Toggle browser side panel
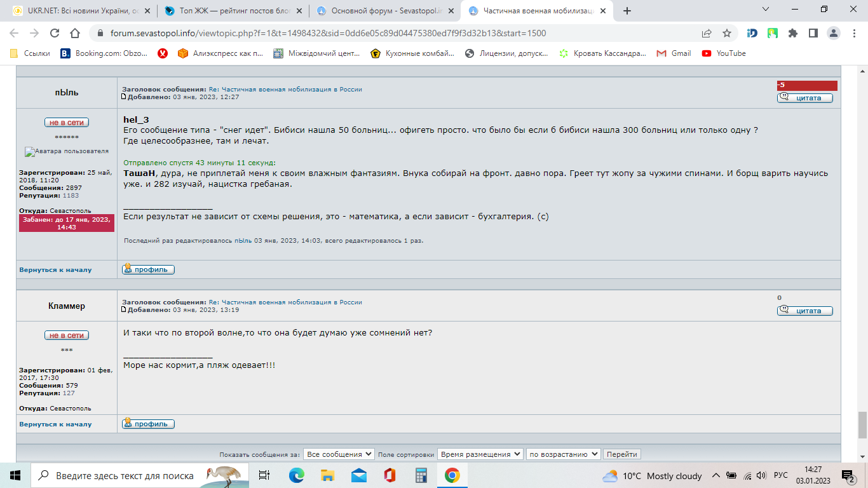The height and width of the screenshot is (488, 868). pyautogui.click(x=813, y=33)
